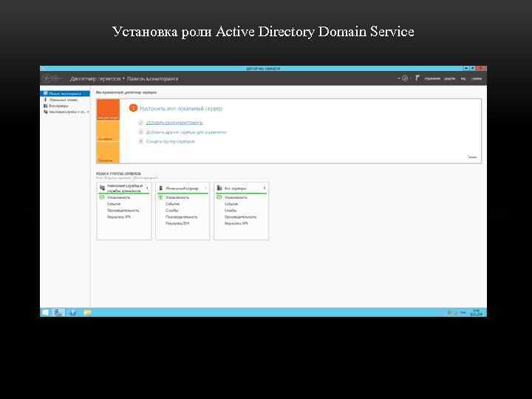This screenshot has height=399, width=532.
Task: Click Настроить этот локальный сервер heading link
Action: (181, 109)
